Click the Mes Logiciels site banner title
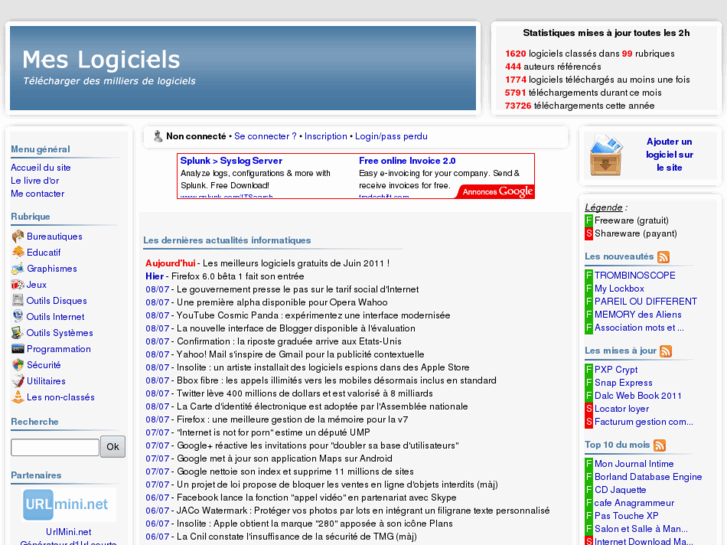The width and height of the screenshot is (727, 545). [x=101, y=59]
